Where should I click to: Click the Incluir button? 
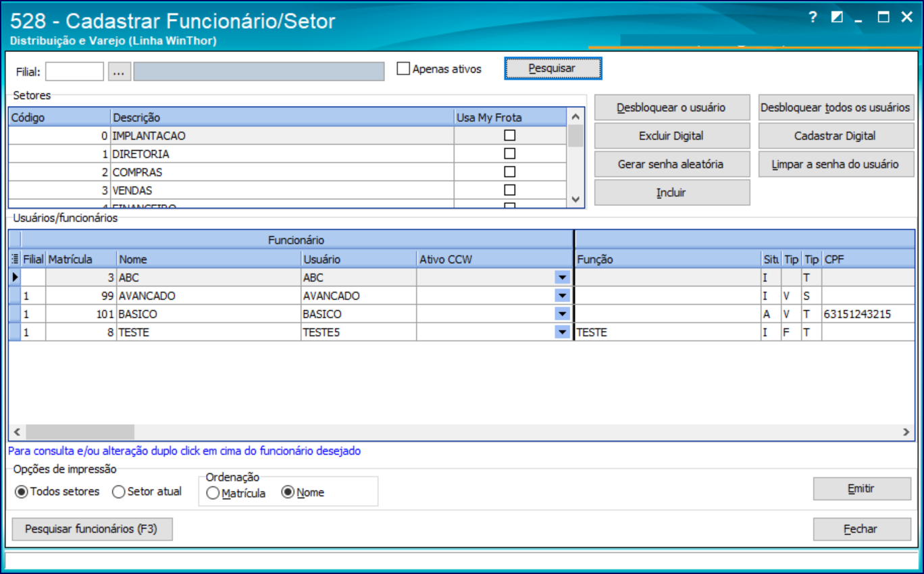point(672,192)
